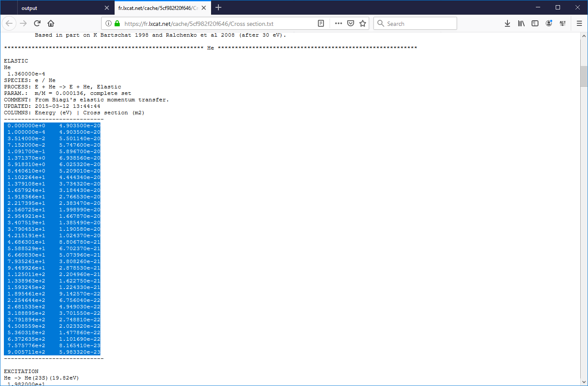
Task: Open the Downloads panel
Action: 507,24
